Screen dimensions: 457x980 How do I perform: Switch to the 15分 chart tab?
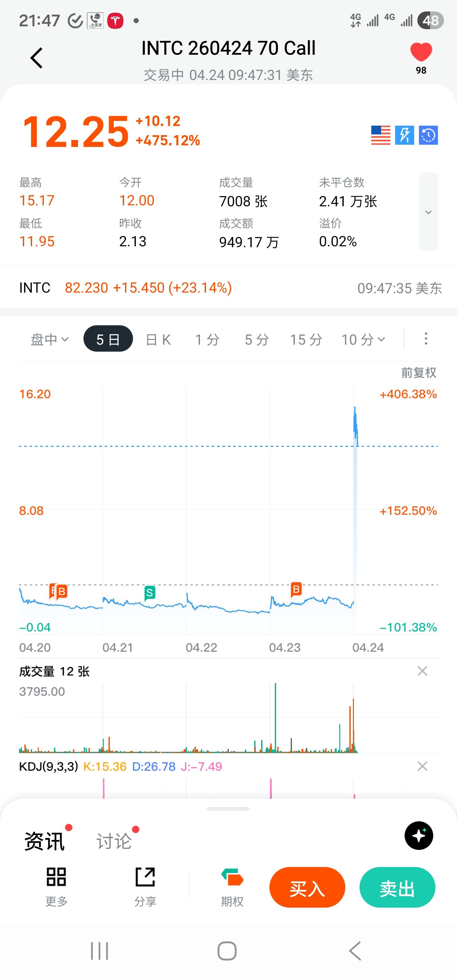(306, 339)
